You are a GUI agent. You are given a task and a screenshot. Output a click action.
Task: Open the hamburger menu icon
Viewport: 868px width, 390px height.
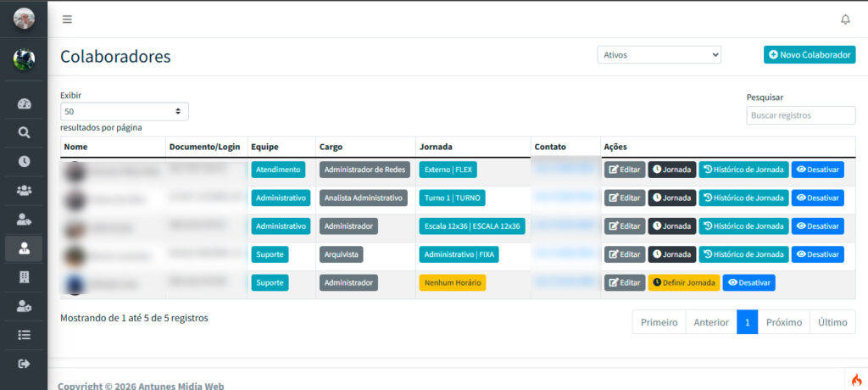coord(67,19)
